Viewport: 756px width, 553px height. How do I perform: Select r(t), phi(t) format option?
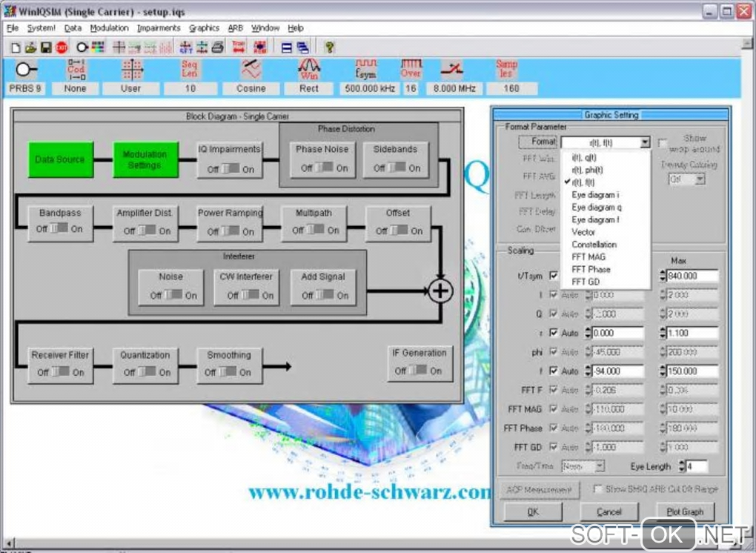coord(587,170)
